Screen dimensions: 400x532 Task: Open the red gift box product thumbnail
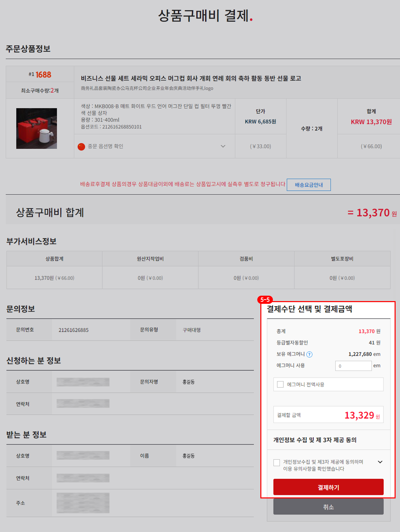coord(37,129)
